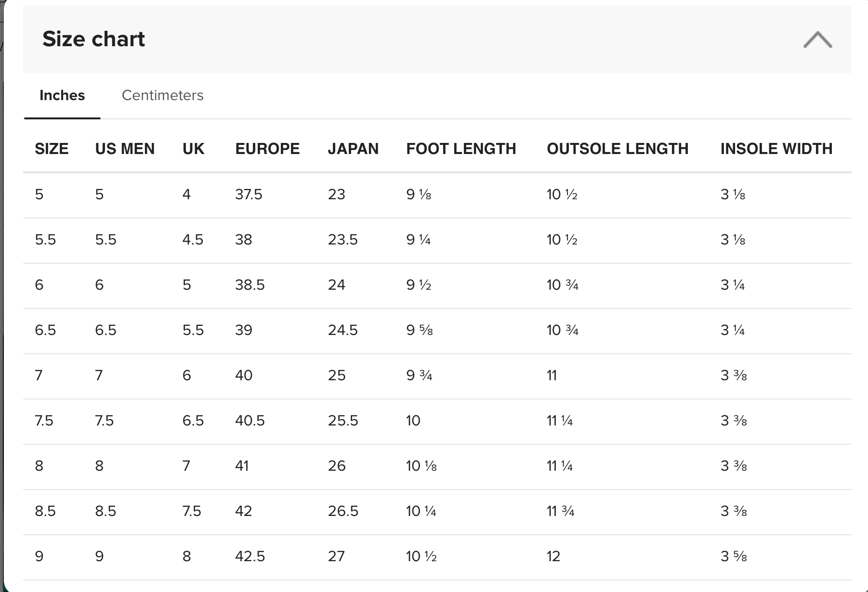Click the UK column header
The height and width of the screenshot is (592, 868).
point(193,149)
